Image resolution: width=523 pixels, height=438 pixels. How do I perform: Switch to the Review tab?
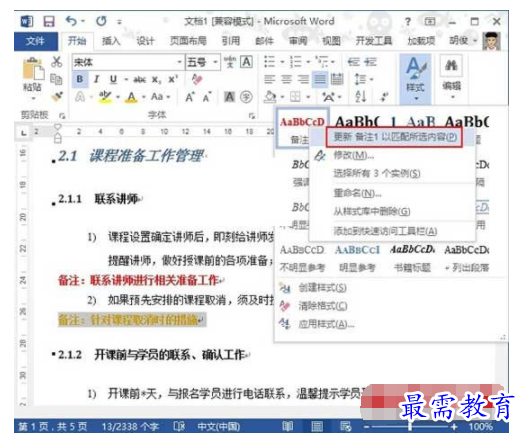pos(298,41)
